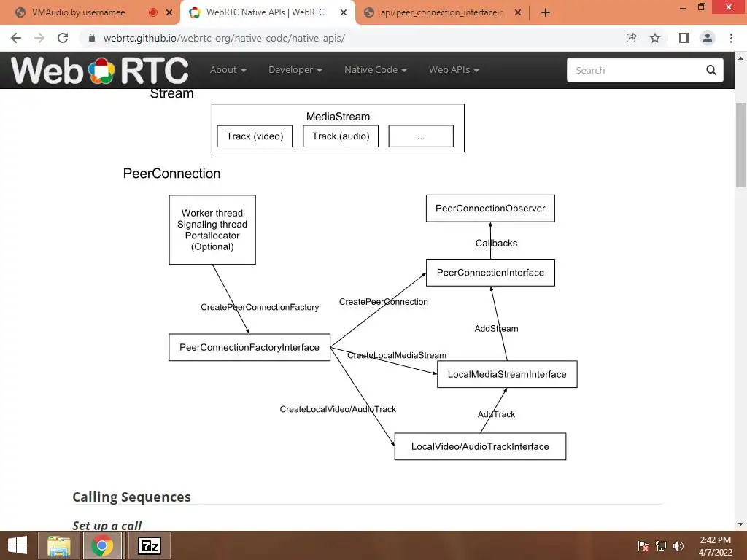The image size is (747, 560).
Task: Click the Track (audio) box
Action: coord(341,136)
